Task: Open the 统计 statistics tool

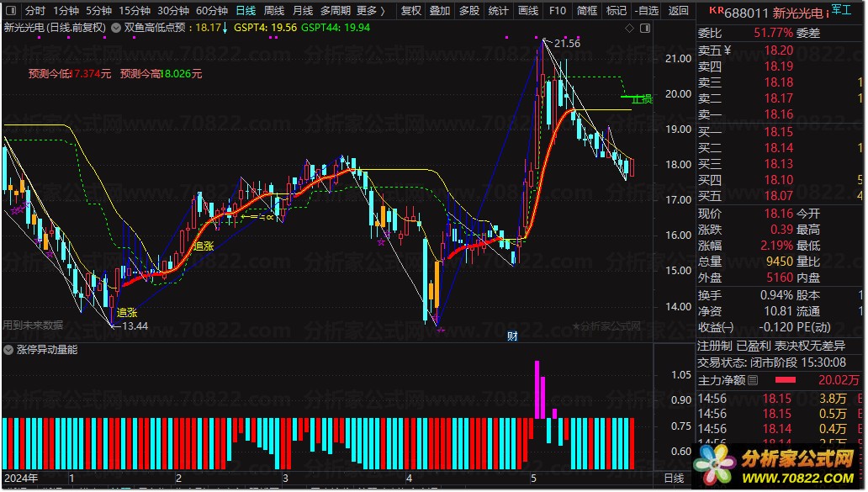Action: (x=498, y=11)
